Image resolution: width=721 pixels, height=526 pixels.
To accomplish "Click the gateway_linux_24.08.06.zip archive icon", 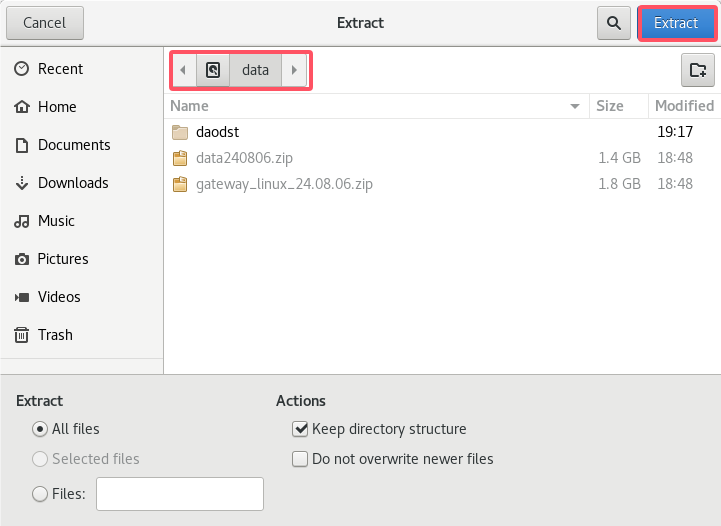I will point(180,184).
